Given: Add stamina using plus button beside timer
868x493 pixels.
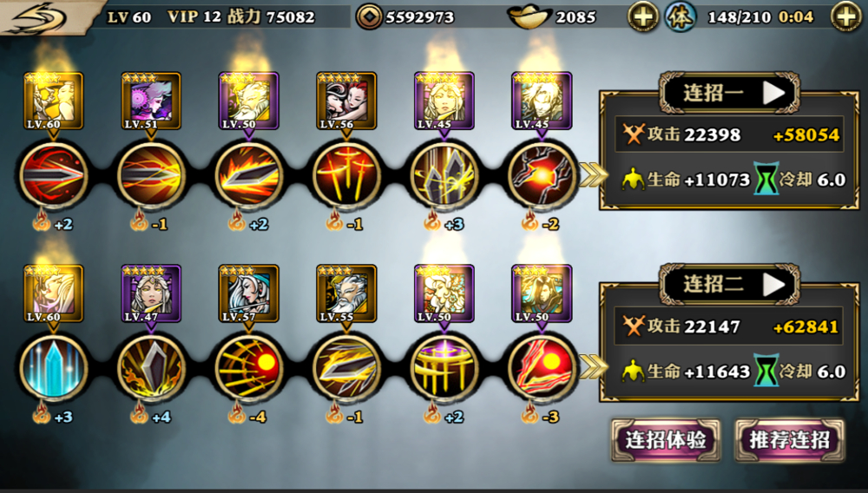Looking at the screenshot, I should [x=846, y=16].
